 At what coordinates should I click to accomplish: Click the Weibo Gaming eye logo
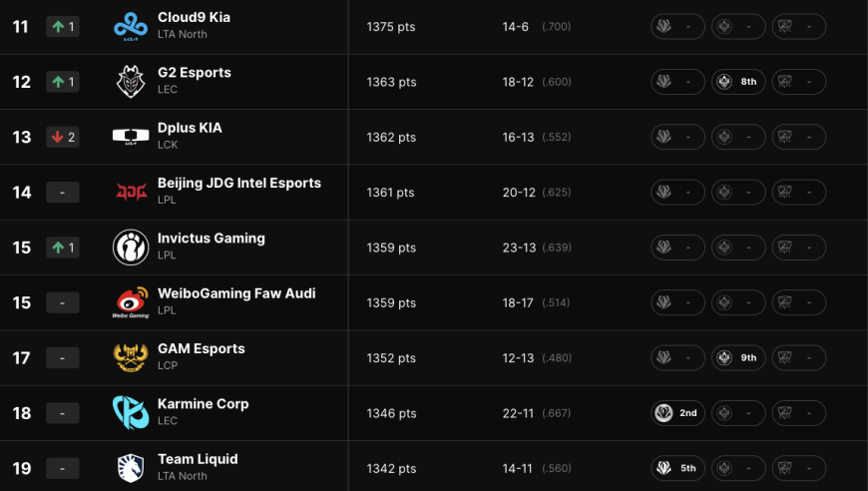131,302
